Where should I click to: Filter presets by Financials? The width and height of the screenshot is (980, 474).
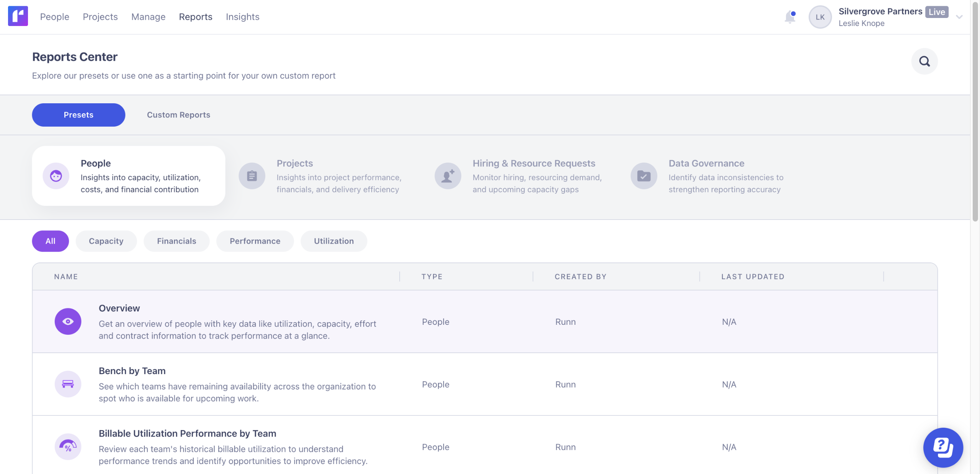coord(176,241)
